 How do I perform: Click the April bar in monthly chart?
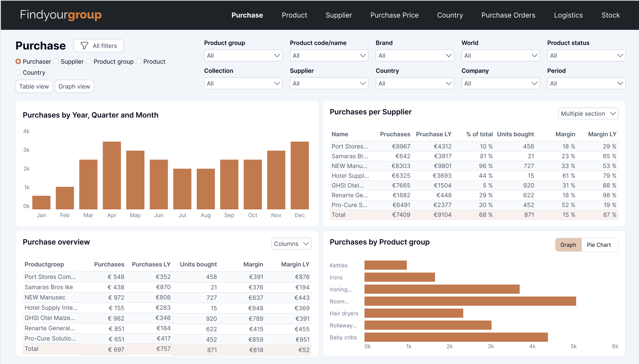[112, 175]
